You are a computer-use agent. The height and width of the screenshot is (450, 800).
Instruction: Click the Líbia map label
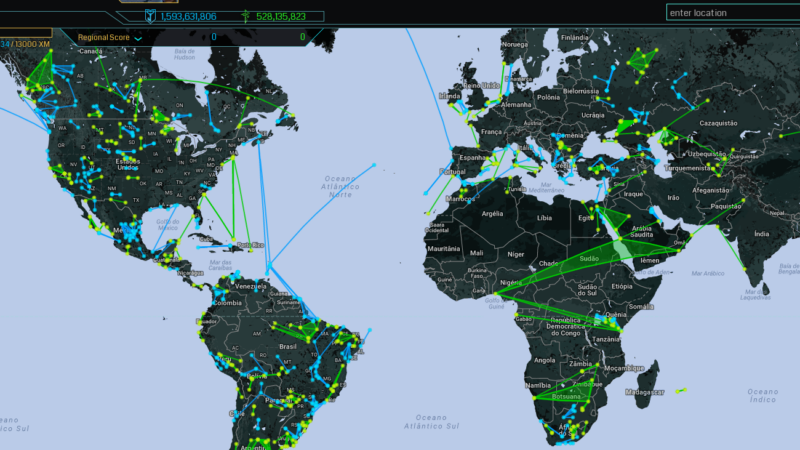[x=544, y=217]
